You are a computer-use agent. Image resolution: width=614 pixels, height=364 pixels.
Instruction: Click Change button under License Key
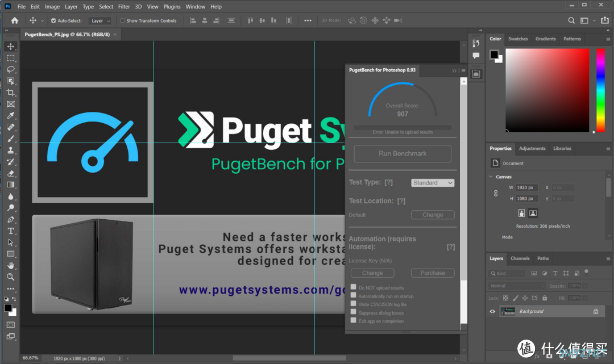tap(372, 273)
